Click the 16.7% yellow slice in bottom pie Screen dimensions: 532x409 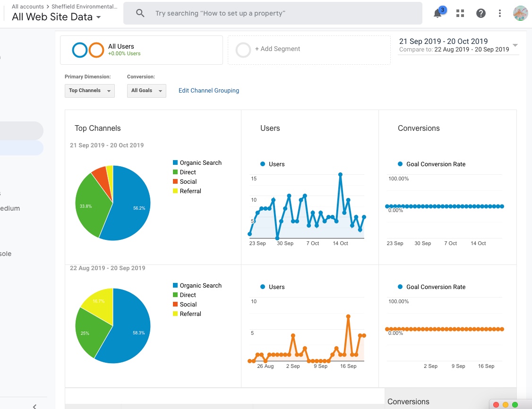point(100,304)
